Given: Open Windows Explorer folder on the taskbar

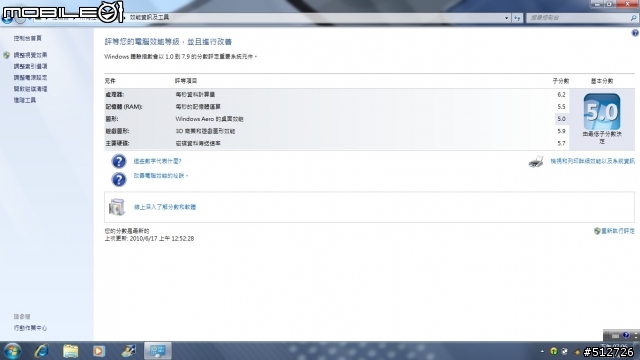Looking at the screenshot, I should [x=70, y=351].
